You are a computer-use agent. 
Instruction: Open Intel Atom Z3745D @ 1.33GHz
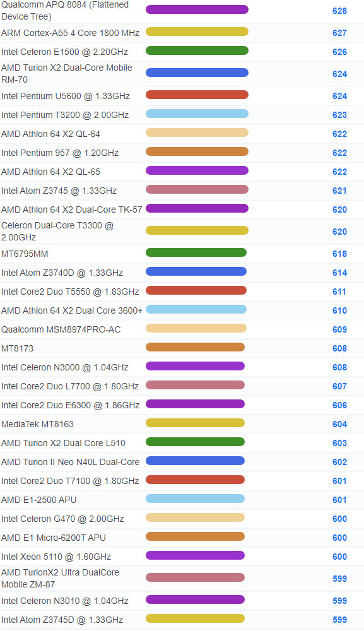[62, 620]
